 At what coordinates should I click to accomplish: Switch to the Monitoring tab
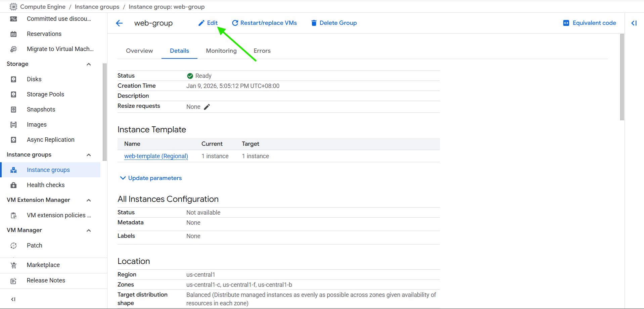coord(221,51)
